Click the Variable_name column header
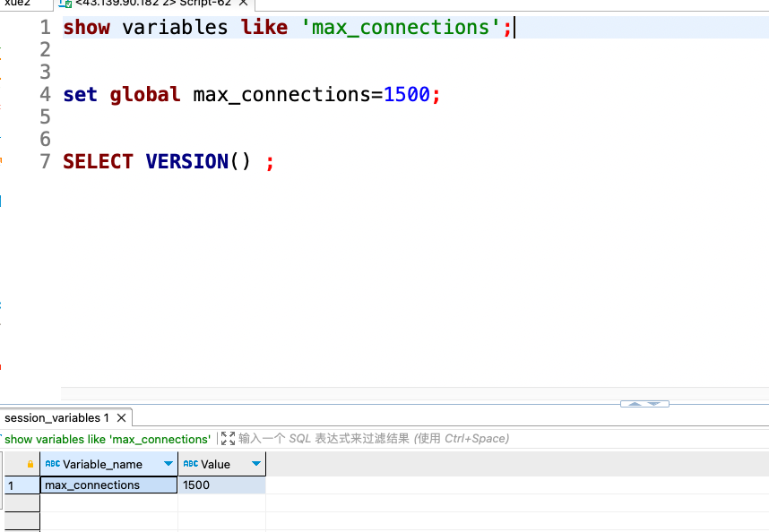Image resolution: width=769 pixels, height=532 pixels. coord(108,464)
